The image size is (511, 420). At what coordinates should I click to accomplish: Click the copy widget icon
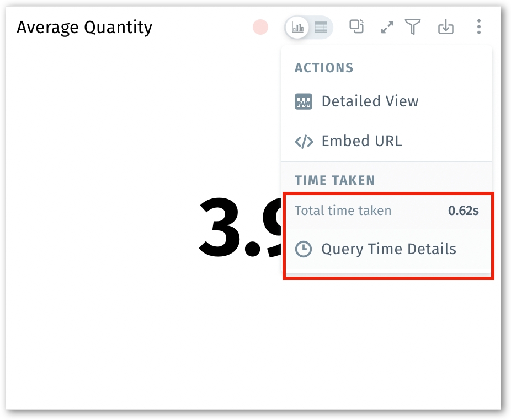[357, 26]
